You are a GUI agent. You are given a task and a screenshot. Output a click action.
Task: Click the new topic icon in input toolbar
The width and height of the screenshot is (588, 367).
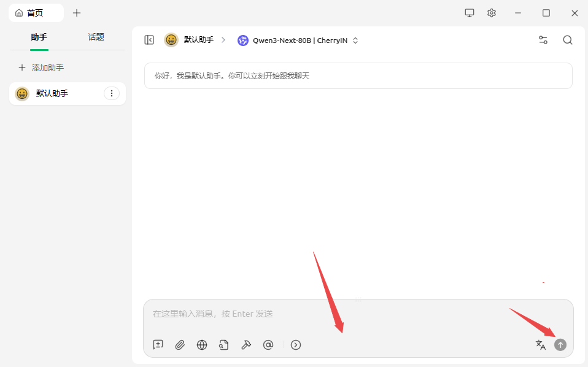click(x=158, y=345)
